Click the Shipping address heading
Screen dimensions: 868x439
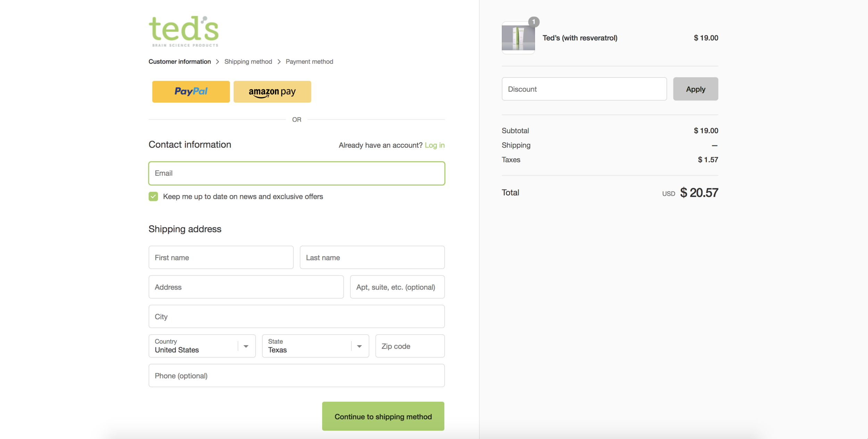pyautogui.click(x=185, y=229)
